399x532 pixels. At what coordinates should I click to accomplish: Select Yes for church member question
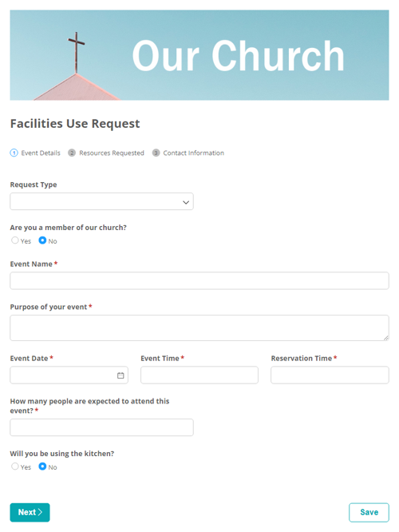tap(15, 240)
